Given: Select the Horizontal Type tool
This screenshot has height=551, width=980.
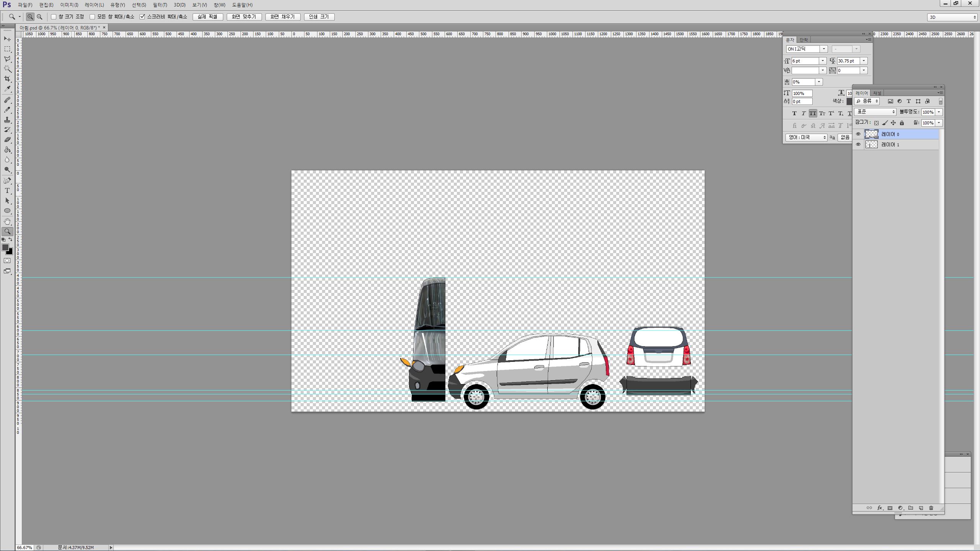Looking at the screenshot, I should coord(7,191).
